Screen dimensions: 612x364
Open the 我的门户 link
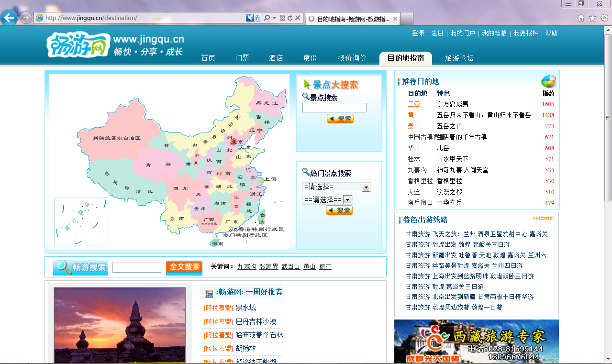tap(463, 33)
